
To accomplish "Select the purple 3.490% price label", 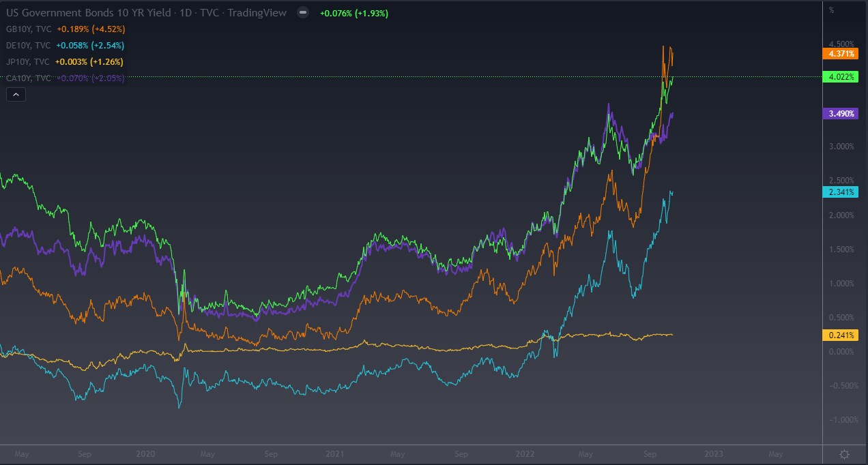I will 842,113.
